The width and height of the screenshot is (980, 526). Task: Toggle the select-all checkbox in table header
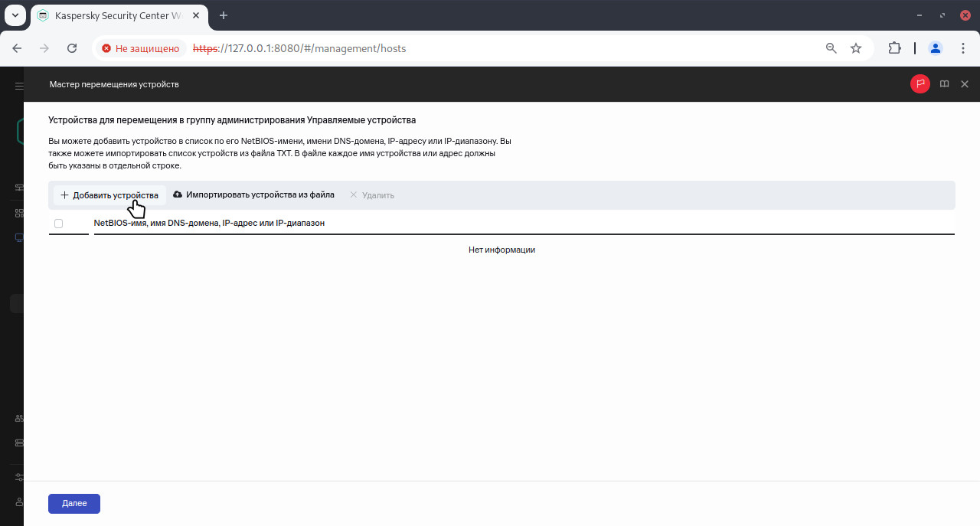59,224
